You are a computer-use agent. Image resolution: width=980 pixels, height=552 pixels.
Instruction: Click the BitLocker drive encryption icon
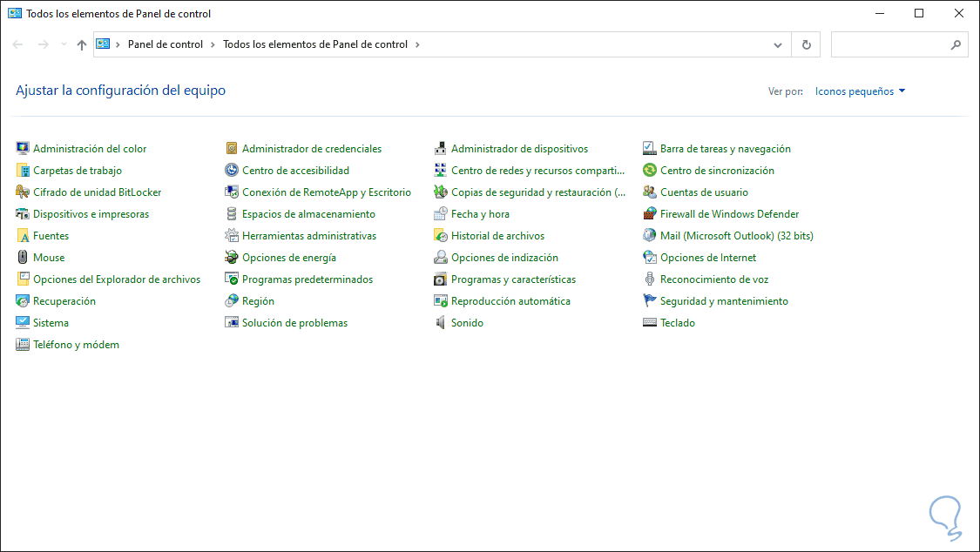click(x=24, y=192)
